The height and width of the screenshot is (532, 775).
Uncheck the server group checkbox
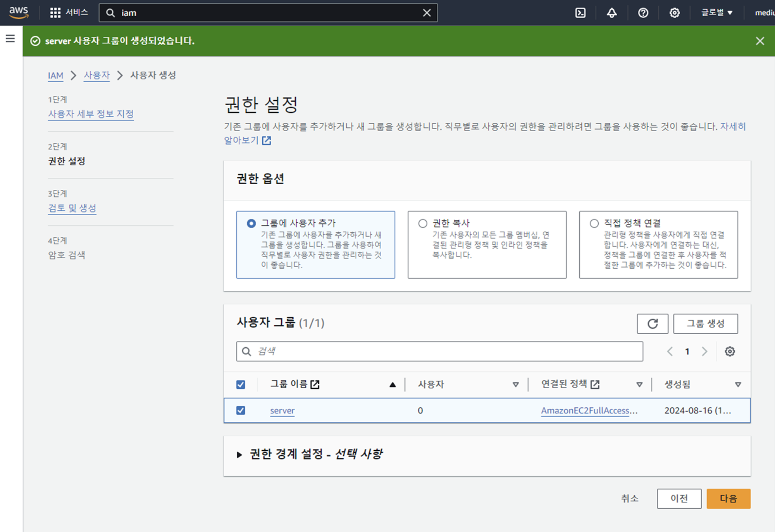click(241, 410)
